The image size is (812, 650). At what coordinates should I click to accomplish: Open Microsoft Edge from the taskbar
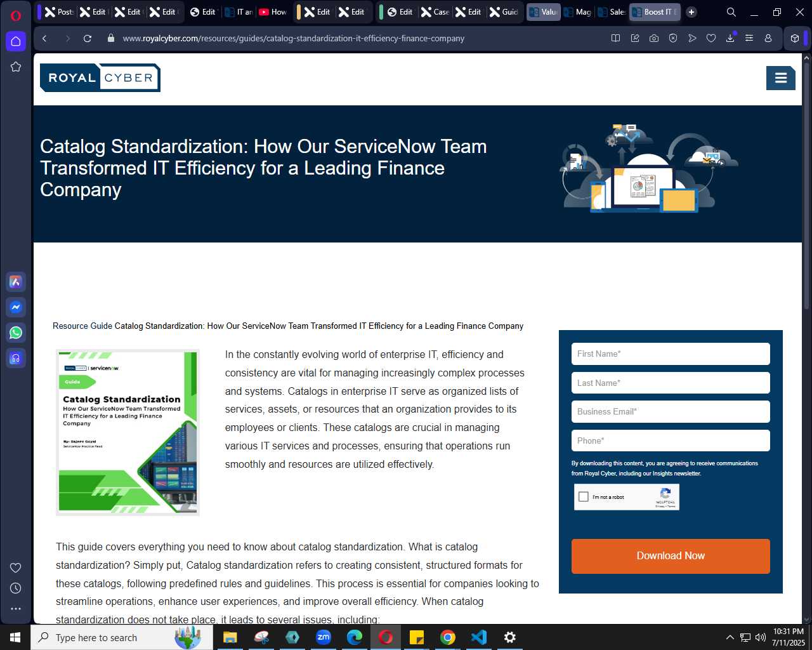coord(355,637)
